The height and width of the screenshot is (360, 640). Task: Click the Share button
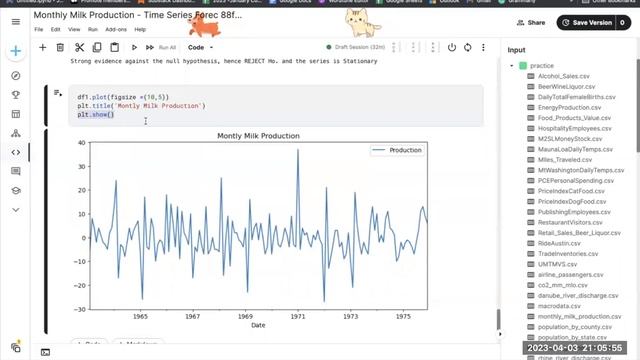click(x=531, y=22)
